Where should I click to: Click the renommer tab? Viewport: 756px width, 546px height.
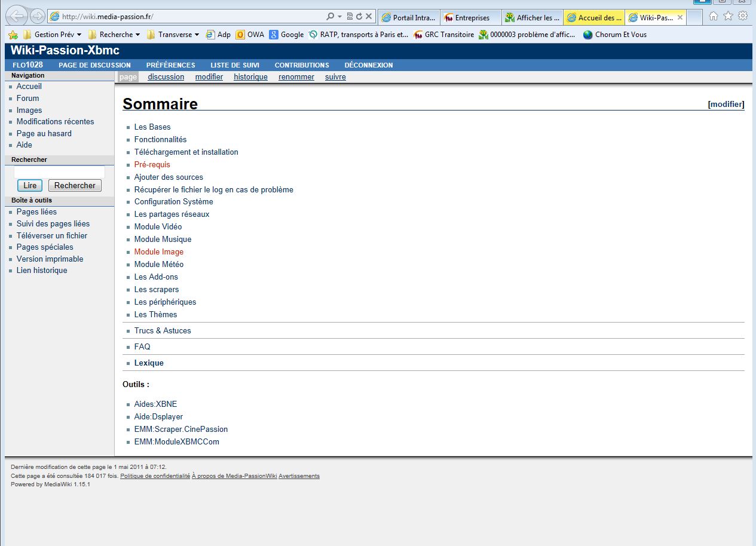coord(296,76)
